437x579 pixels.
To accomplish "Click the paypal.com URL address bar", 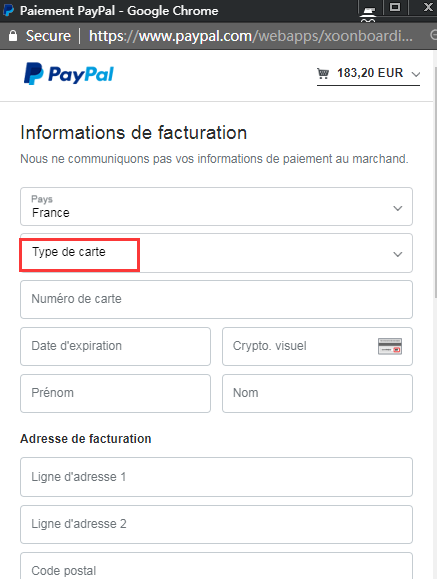I will (251, 36).
